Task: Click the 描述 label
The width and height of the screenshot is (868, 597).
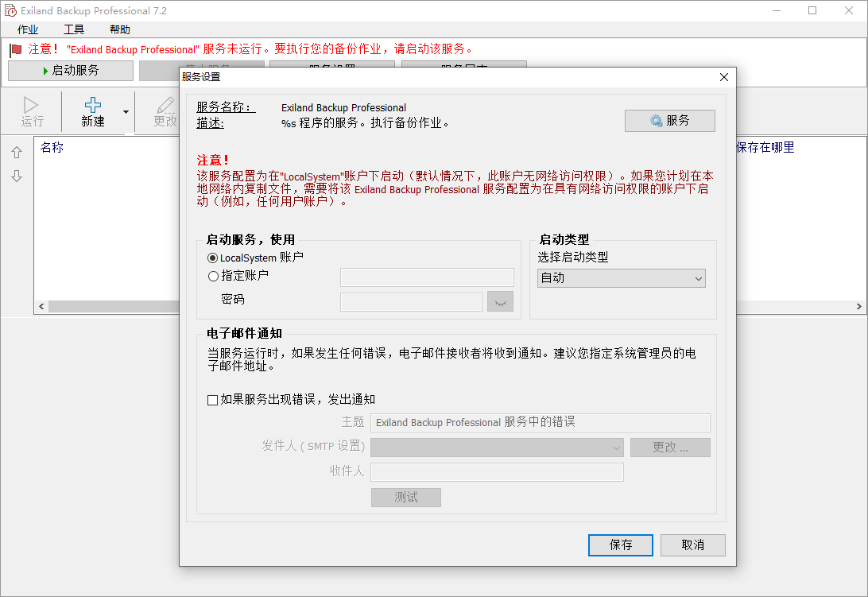Action: [x=211, y=123]
